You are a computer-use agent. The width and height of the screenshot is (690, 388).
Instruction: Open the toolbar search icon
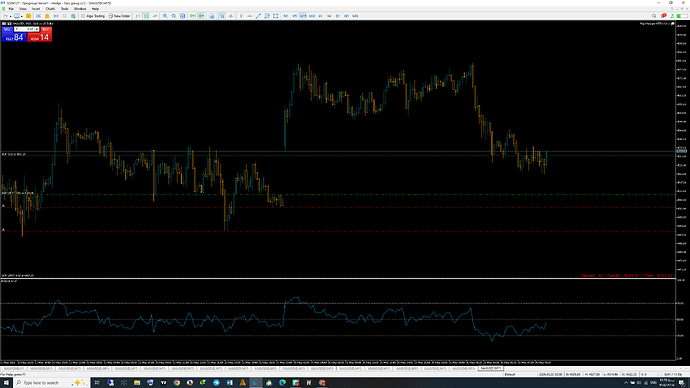pos(654,16)
